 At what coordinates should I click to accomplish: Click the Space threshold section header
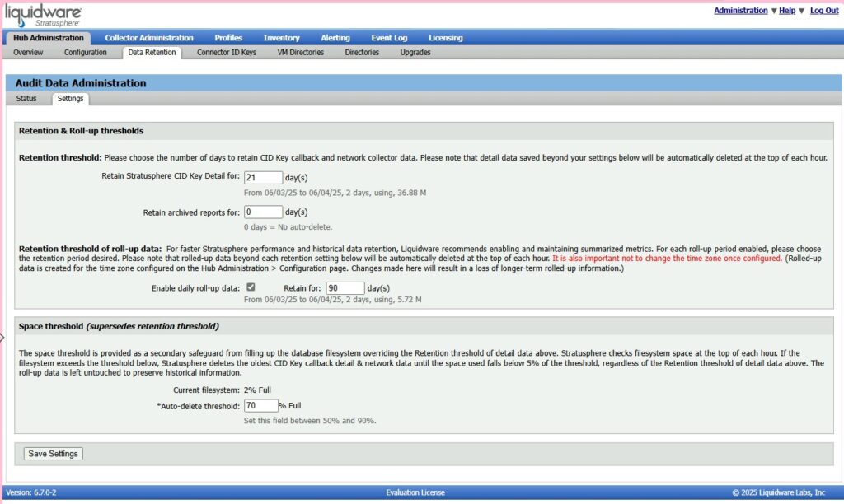[x=119, y=326]
